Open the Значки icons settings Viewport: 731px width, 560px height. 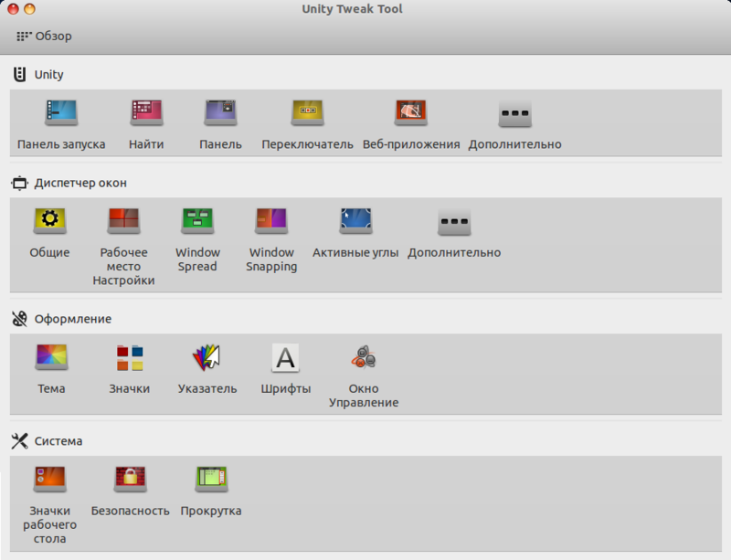tap(130, 357)
